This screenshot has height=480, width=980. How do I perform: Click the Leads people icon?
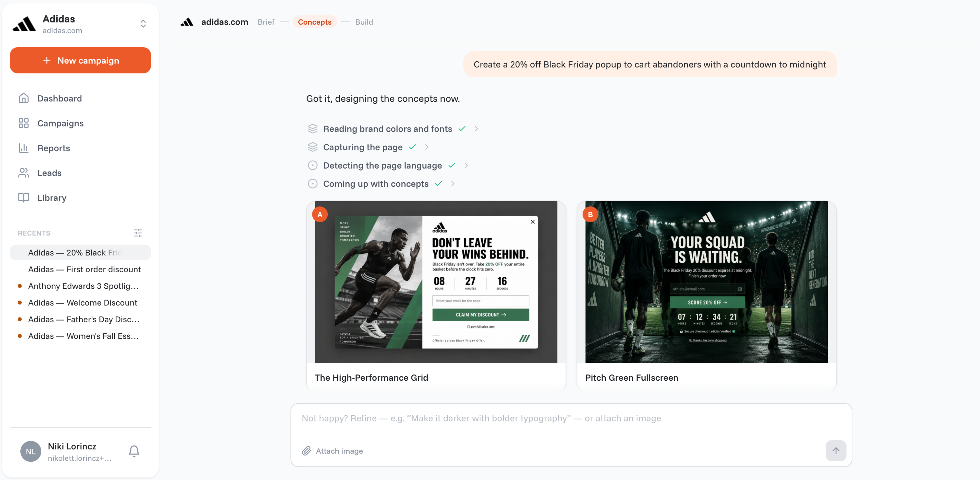pos(23,173)
